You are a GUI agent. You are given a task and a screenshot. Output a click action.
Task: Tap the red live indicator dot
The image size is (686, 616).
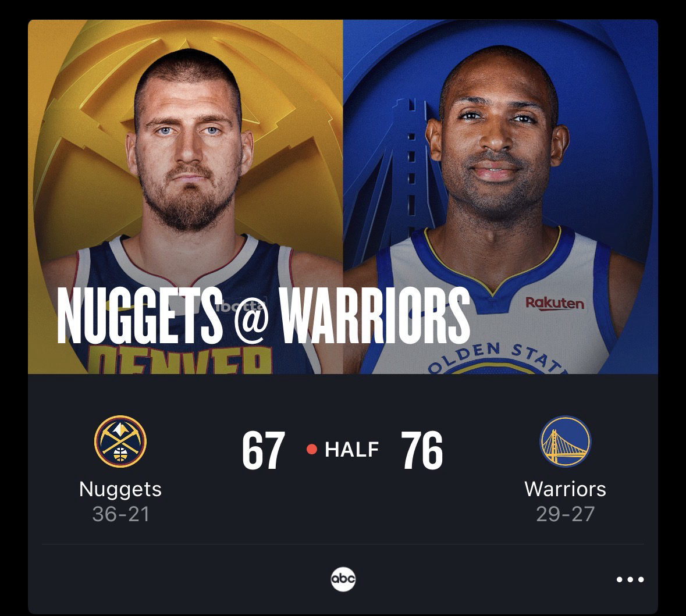(x=311, y=449)
